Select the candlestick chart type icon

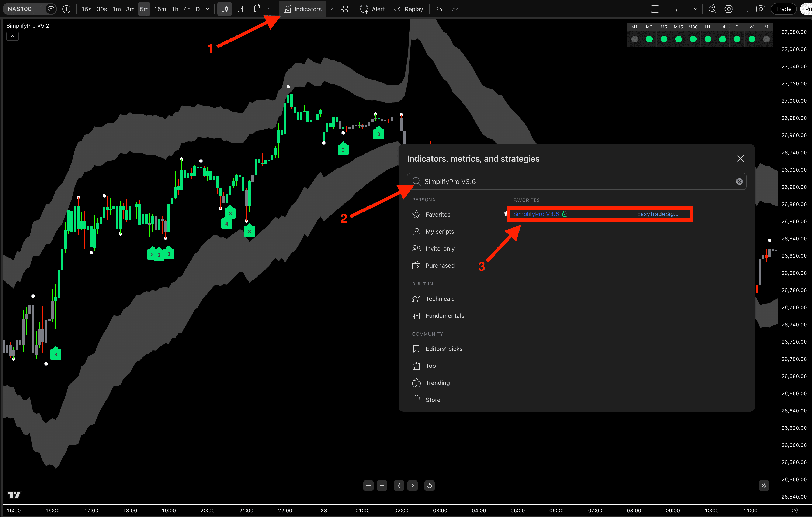point(225,9)
